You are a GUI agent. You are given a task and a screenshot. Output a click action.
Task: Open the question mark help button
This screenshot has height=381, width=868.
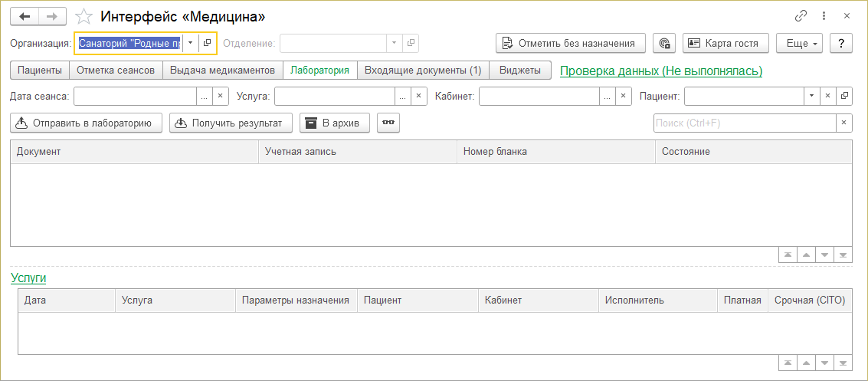click(841, 43)
